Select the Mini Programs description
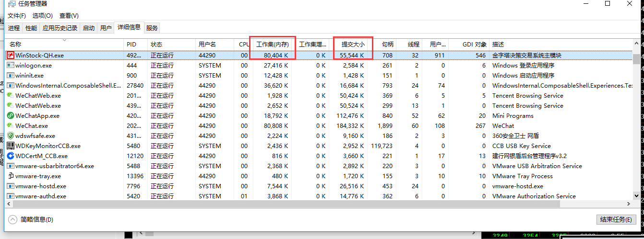 click(x=513, y=115)
